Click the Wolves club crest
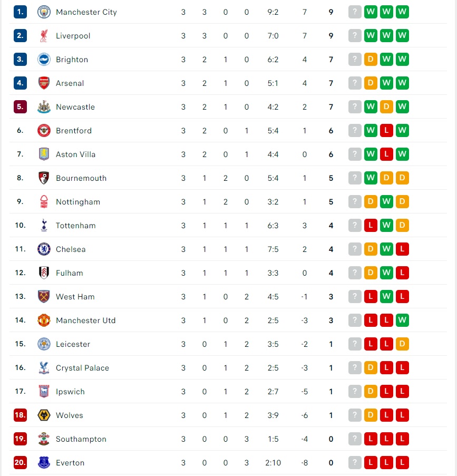 click(44, 415)
